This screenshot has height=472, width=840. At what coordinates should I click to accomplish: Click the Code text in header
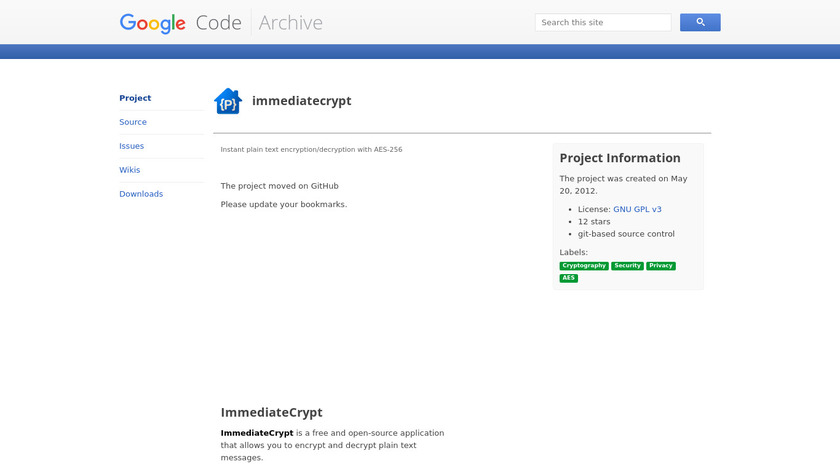pyautogui.click(x=219, y=23)
